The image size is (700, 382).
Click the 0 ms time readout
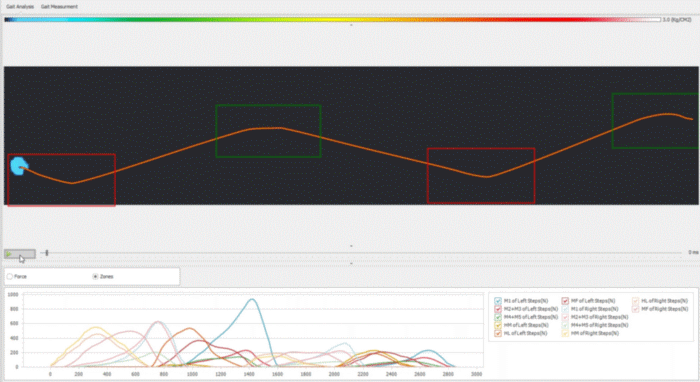(693, 253)
